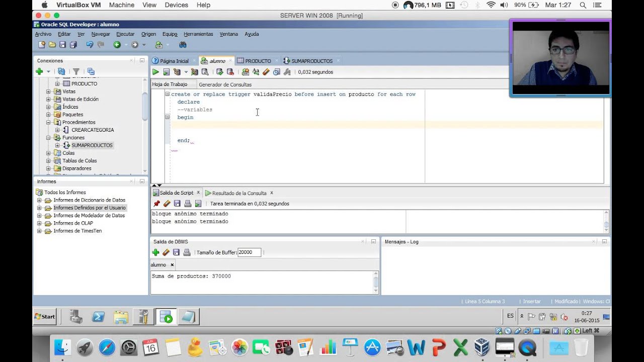Viewport: 644px width, 362px height.
Task: Collapse the Procedimientos tree node
Action: click(x=48, y=122)
